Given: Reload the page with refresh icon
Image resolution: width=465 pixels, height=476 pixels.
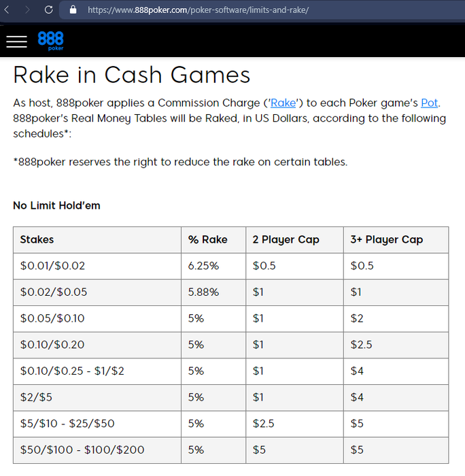Looking at the screenshot, I should 49,10.
